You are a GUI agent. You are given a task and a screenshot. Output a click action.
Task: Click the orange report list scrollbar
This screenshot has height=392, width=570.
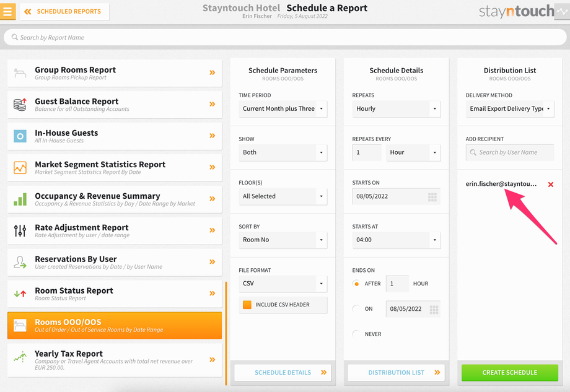pyautogui.click(x=226, y=333)
